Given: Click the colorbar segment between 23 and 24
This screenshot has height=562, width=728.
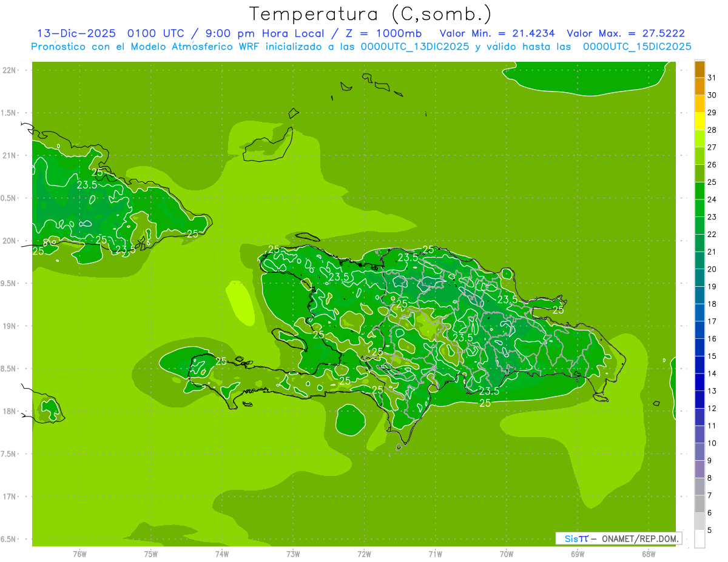Looking at the screenshot, I should tap(699, 208).
